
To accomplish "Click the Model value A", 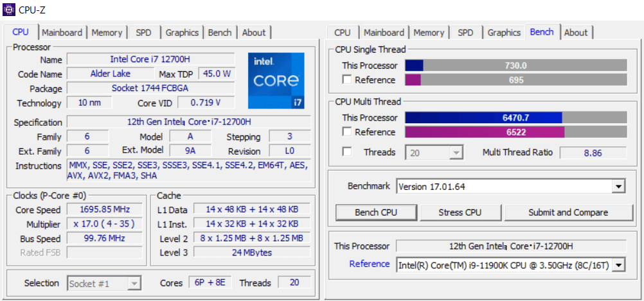I will point(190,136).
